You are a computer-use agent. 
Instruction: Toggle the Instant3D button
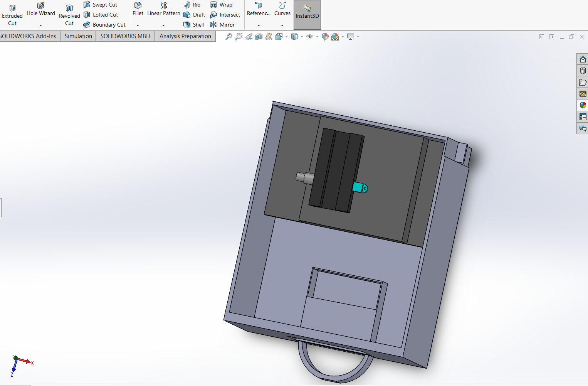click(307, 15)
